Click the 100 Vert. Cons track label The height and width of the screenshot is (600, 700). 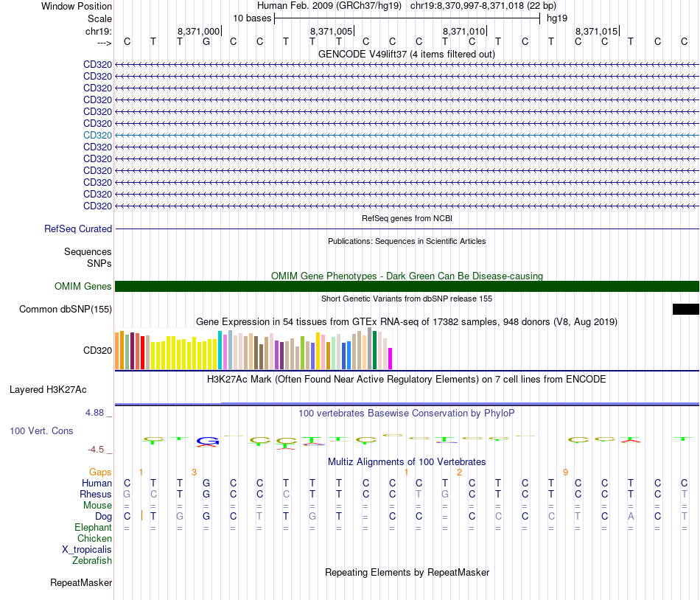coord(41,430)
